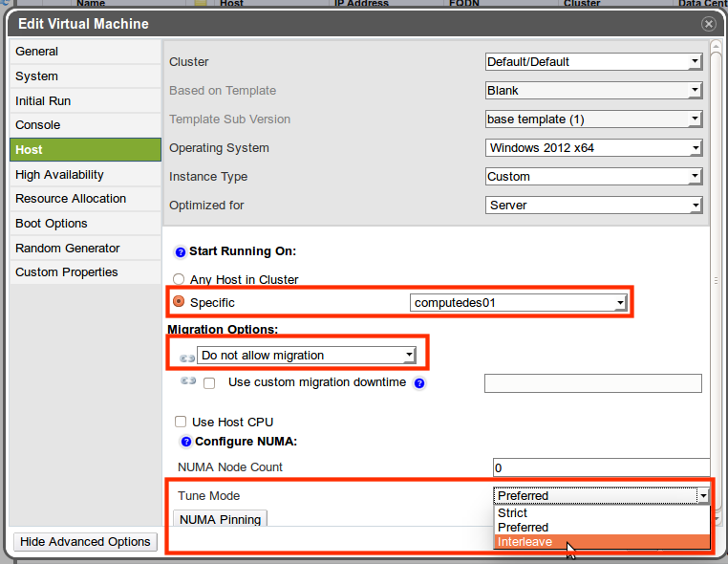Select the Specific host radio button
Viewport: 728px width, 564px height.
pos(179,302)
